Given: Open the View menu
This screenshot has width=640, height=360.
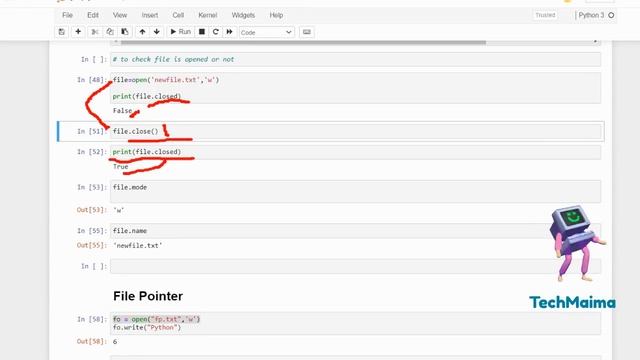Looking at the screenshot, I should tap(120, 15).
